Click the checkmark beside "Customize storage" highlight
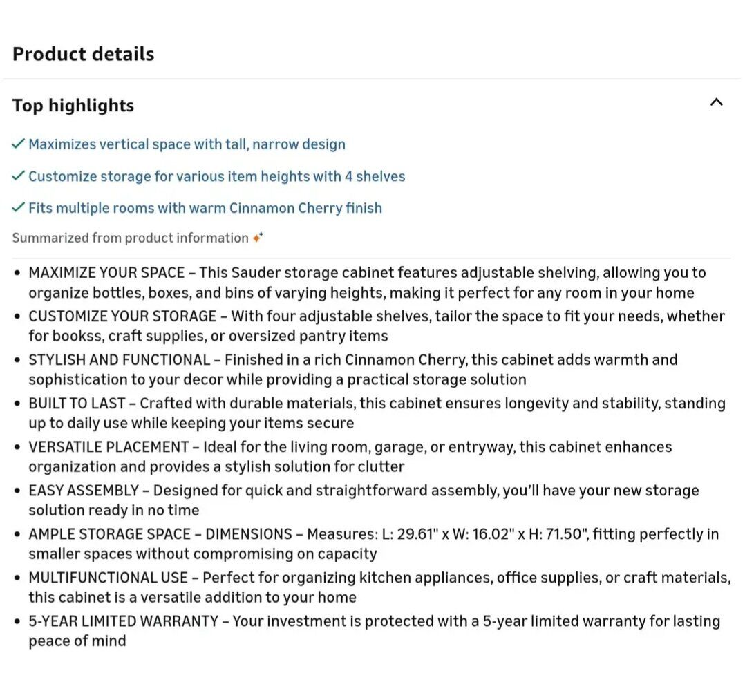745x700 pixels. [19, 176]
